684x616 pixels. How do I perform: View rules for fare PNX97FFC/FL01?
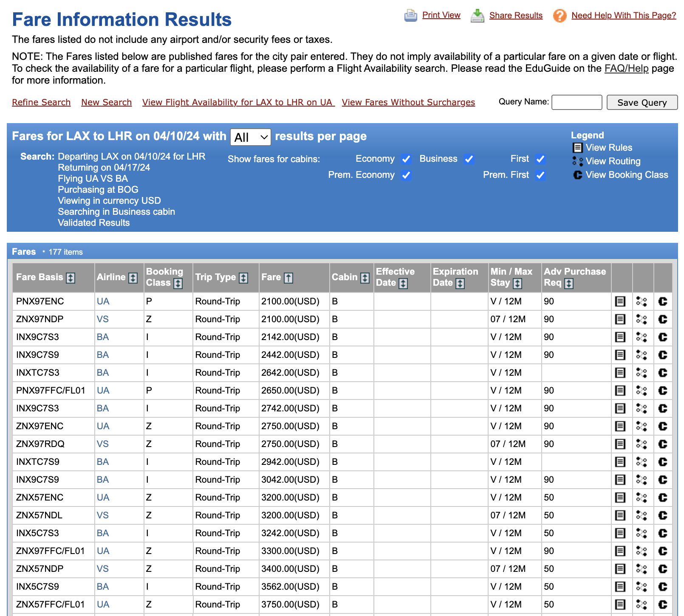coord(620,391)
